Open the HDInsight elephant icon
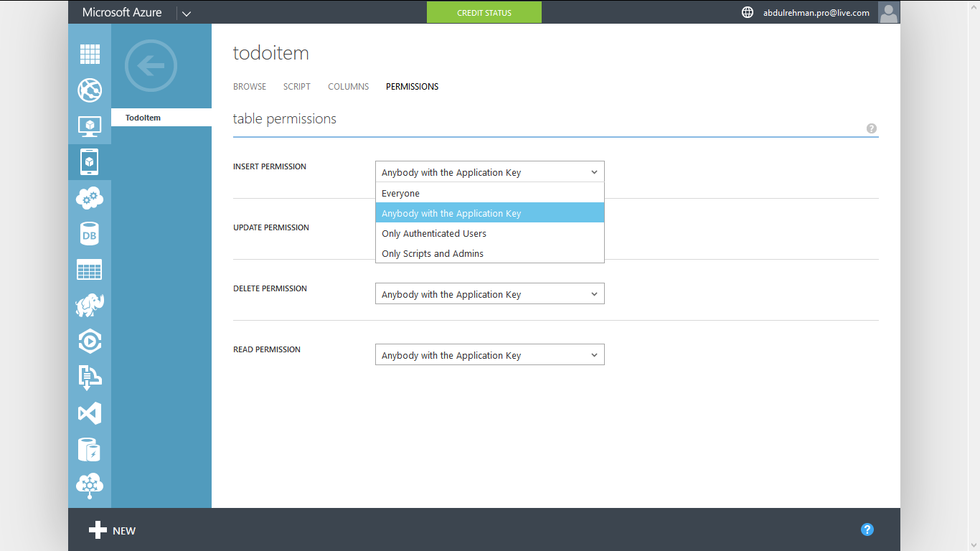This screenshot has height=551, width=980. click(x=90, y=306)
